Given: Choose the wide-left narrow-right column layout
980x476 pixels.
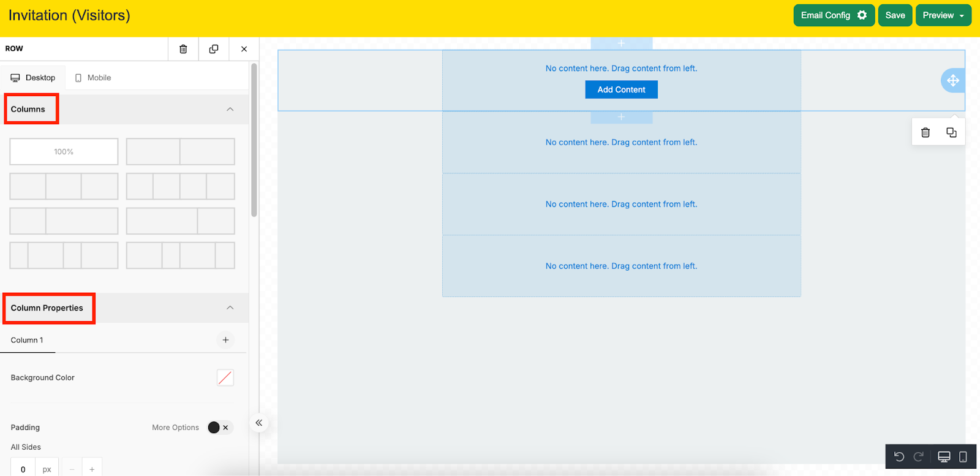Looking at the screenshot, I should point(180,221).
